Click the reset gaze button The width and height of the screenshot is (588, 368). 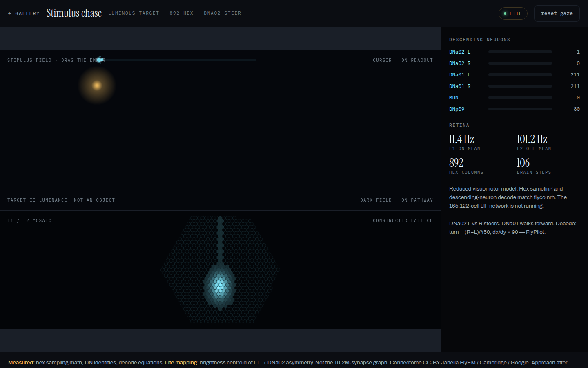click(557, 13)
